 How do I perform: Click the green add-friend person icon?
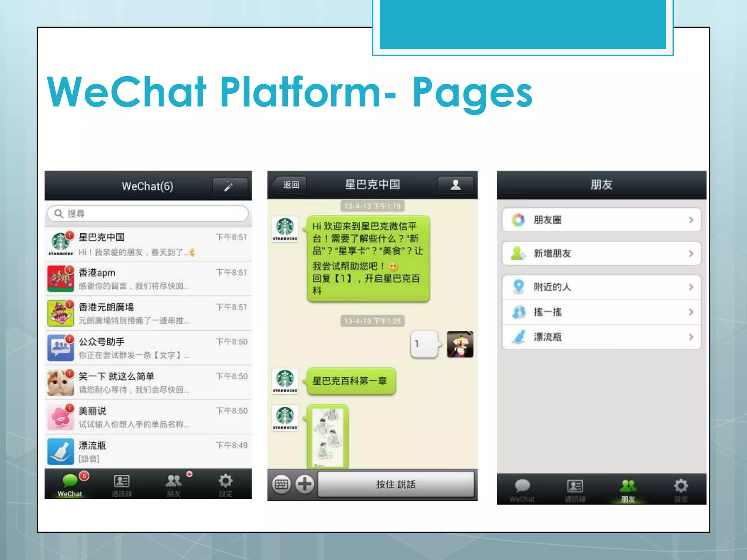coord(518,253)
